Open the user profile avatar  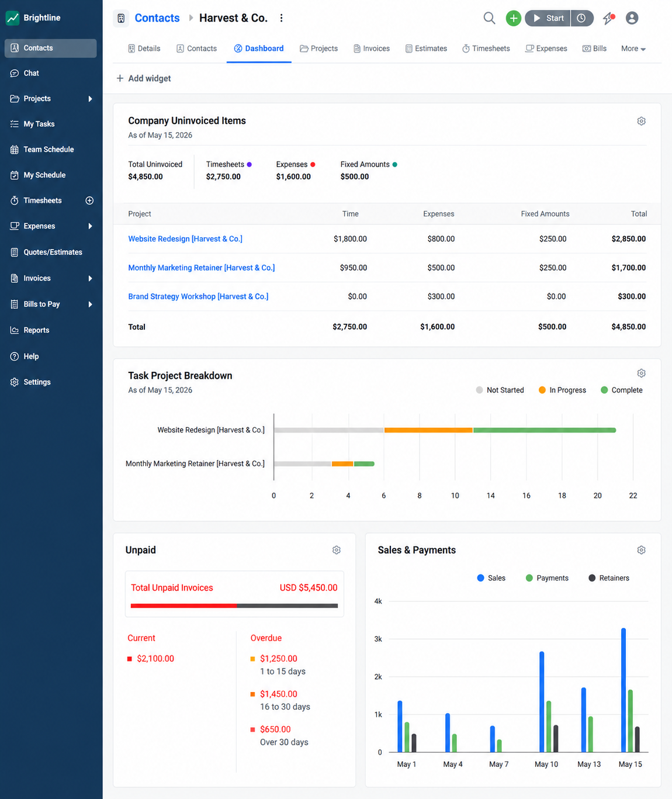632,18
